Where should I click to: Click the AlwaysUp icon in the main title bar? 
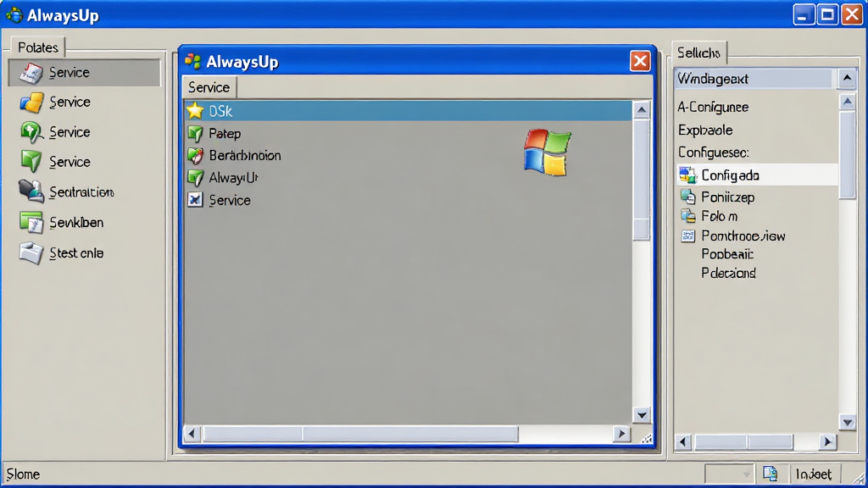[14, 15]
